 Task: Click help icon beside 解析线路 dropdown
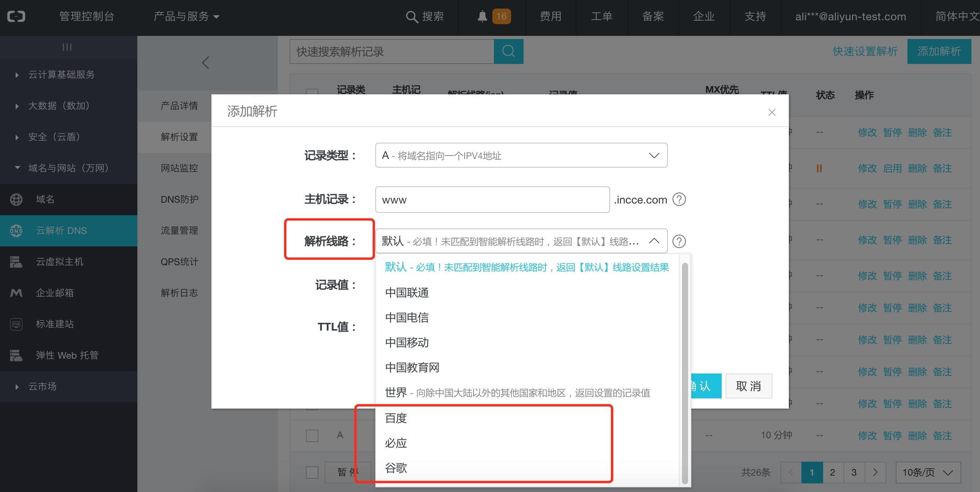[x=679, y=241]
